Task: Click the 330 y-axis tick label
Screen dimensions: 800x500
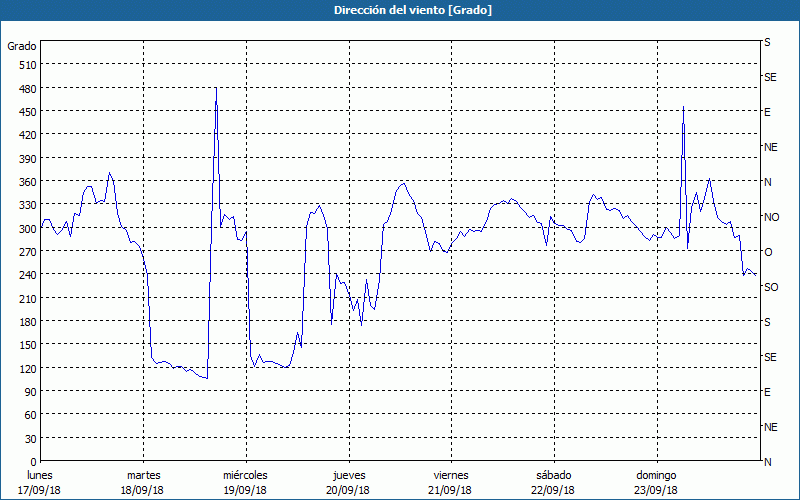Action: [x=28, y=205]
